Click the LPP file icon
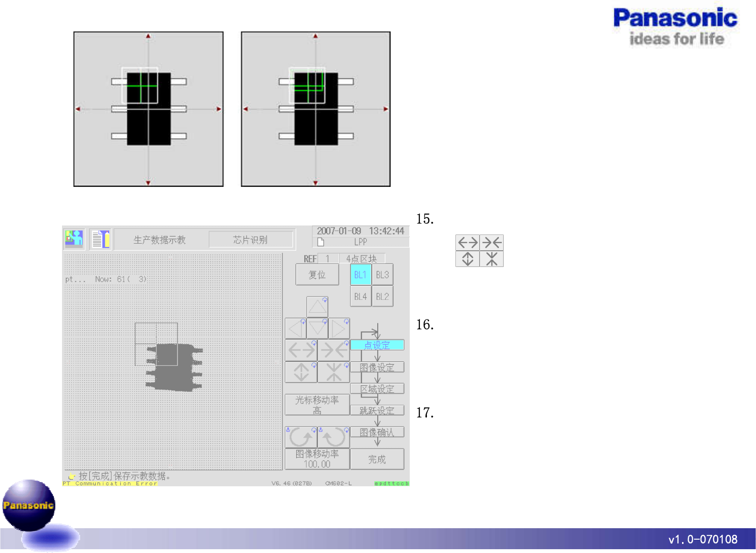The image size is (756, 553). [x=321, y=242]
